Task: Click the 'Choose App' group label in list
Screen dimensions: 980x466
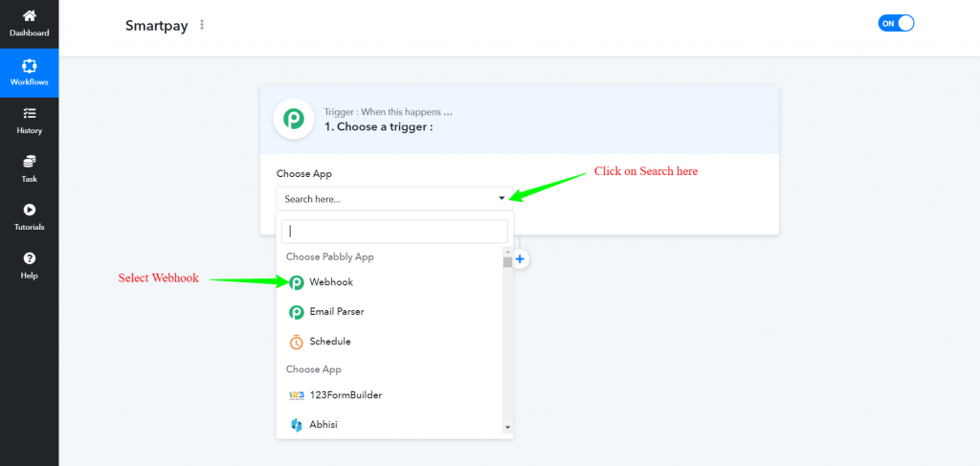Action: (x=314, y=369)
